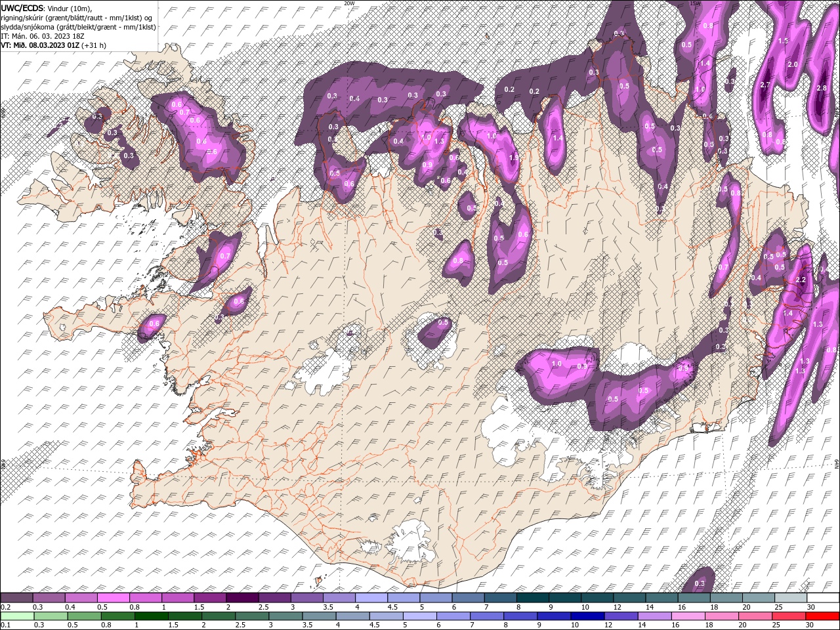Click the map value "2.0"

pyautogui.click(x=792, y=65)
